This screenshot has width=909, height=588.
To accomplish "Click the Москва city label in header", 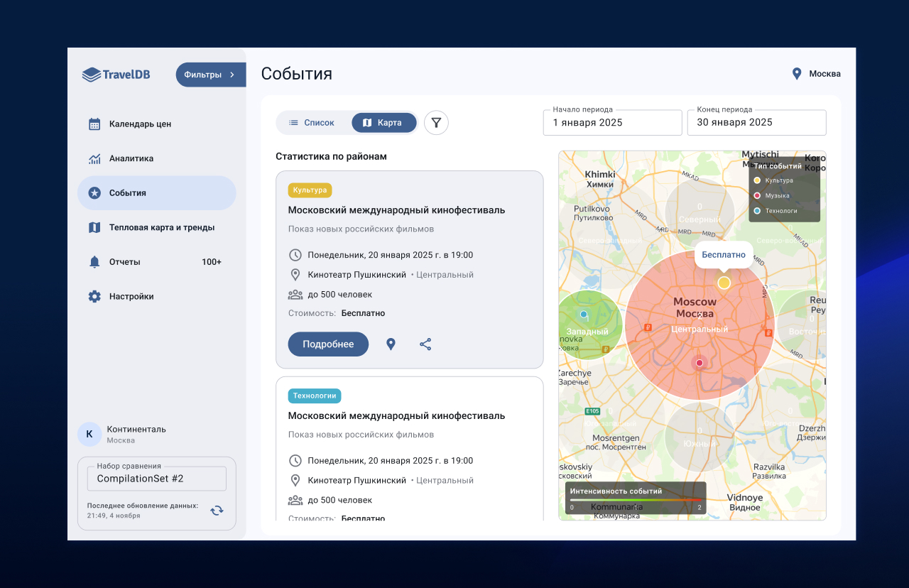I will coord(825,74).
